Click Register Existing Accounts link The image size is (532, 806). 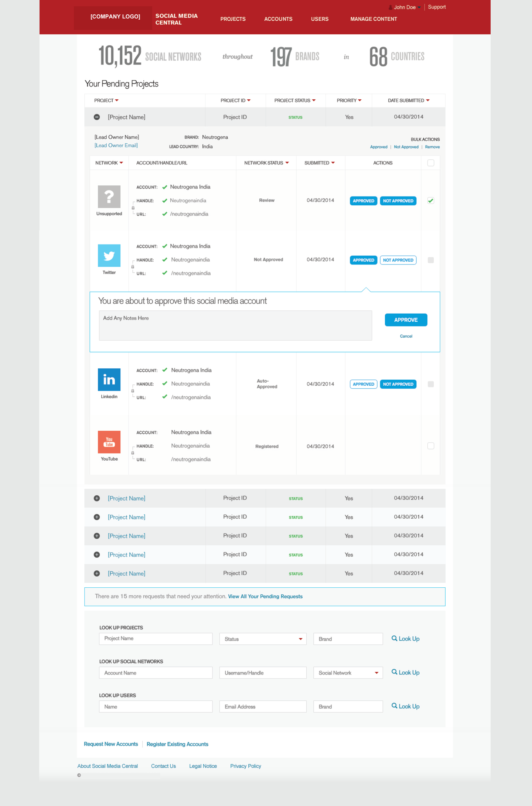177,744
